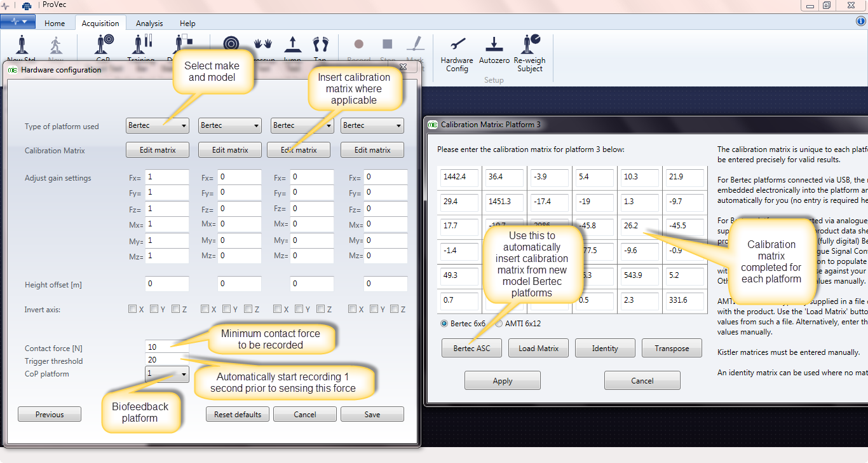Open the Help tab
Viewport: 868px width, 463px height.
click(x=187, y=23)
